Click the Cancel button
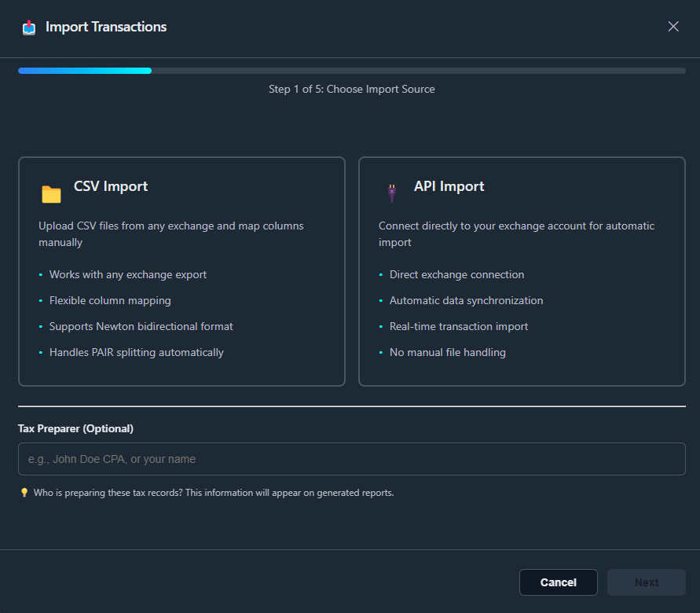 point(558,582)
